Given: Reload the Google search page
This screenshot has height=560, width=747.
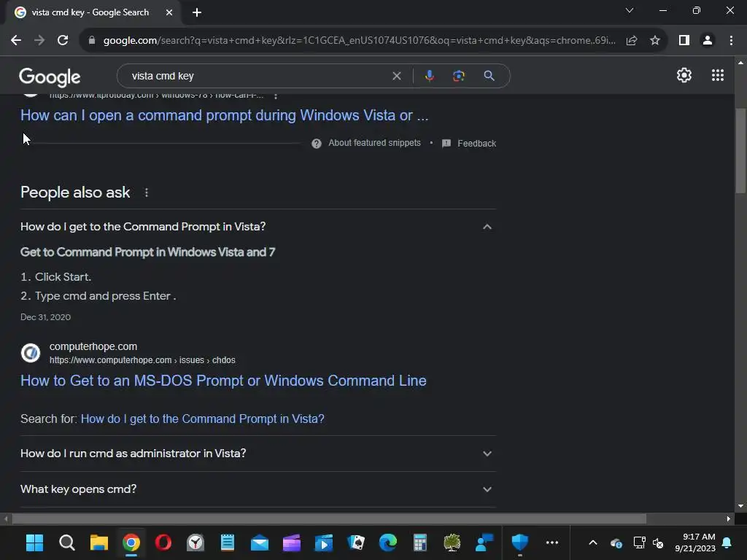Looking at the screenshot, I should click(63, 41).
